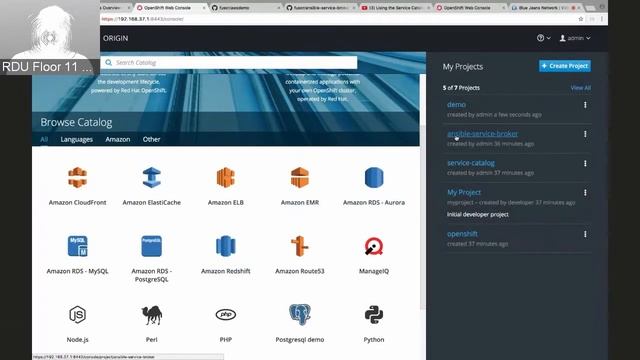The height and width of the screenshot is (360, 640).
Task: Launch the ManageIQ catalog icon
Action: [x=374, y=246]
